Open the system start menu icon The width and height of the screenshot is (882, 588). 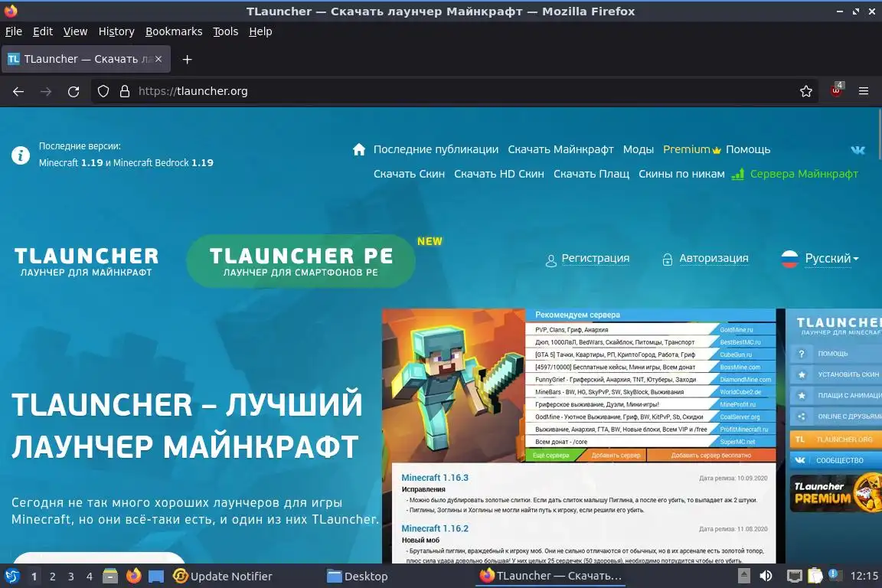[11, 577]
